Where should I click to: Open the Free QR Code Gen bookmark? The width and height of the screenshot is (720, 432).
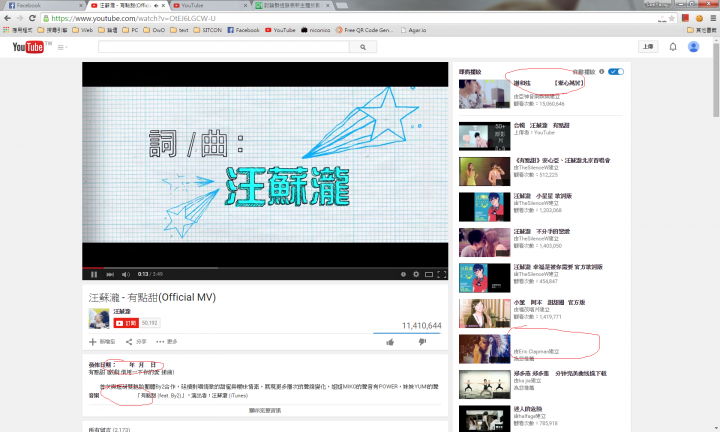[364, 30]
